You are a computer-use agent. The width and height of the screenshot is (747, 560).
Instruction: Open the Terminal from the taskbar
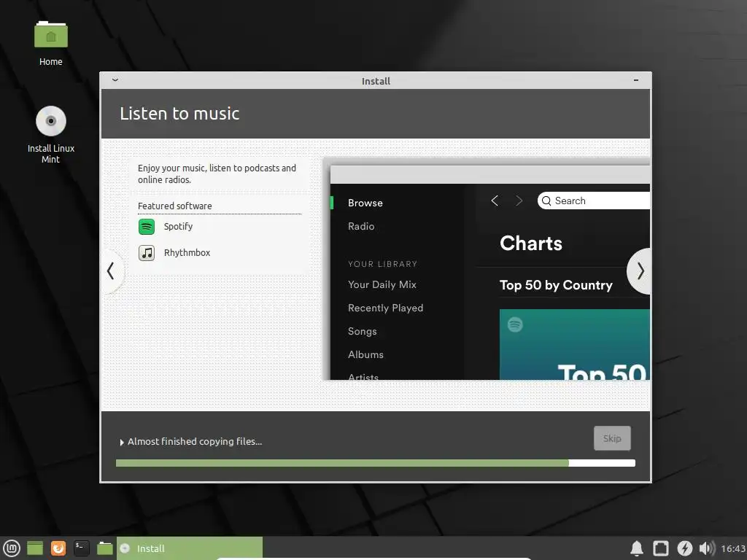[82, 548]
